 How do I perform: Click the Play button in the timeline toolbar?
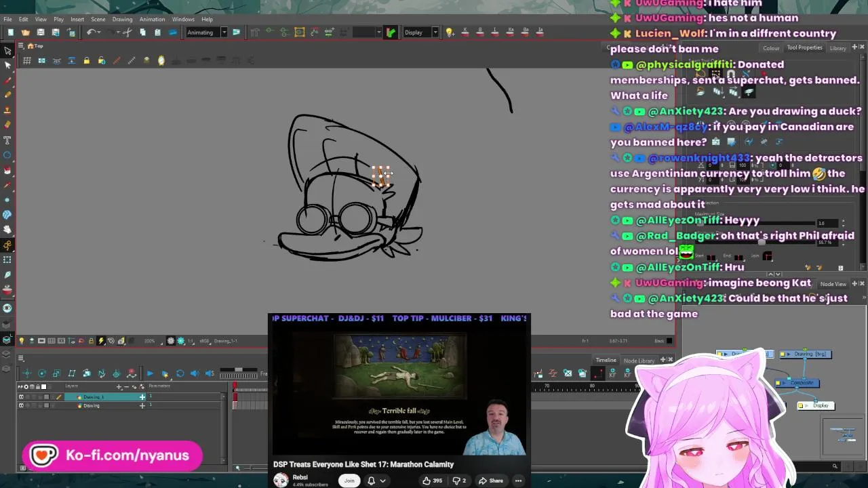click(x=150, y=373)
